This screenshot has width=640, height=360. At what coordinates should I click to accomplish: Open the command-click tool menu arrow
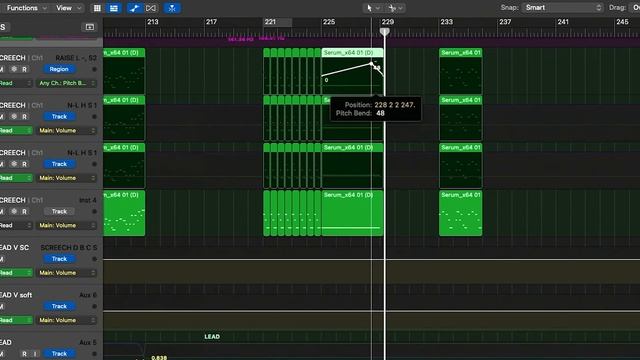tap(401, 8)
